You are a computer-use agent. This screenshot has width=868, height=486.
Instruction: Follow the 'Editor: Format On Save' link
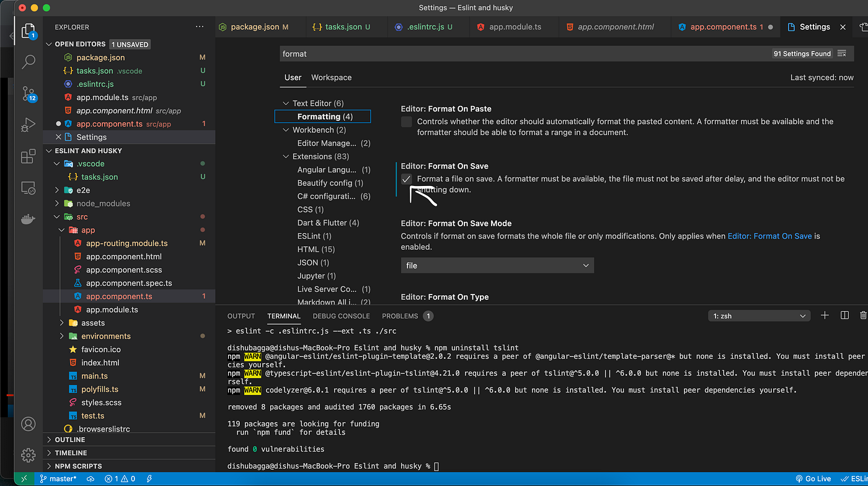coord(769,236)
